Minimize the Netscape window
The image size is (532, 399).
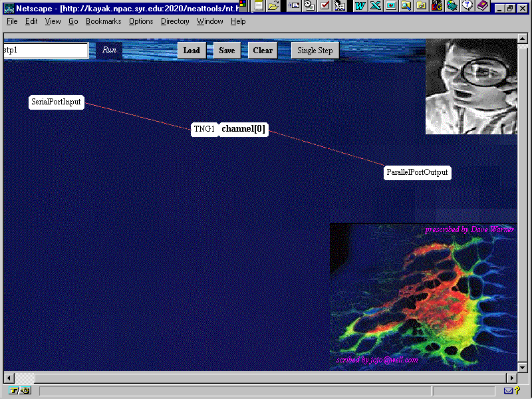click(499, 9)
